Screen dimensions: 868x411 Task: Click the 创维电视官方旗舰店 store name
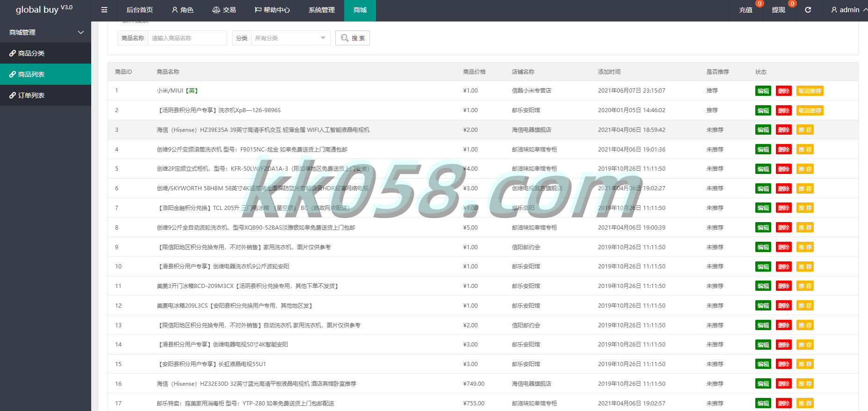[537, 188]
